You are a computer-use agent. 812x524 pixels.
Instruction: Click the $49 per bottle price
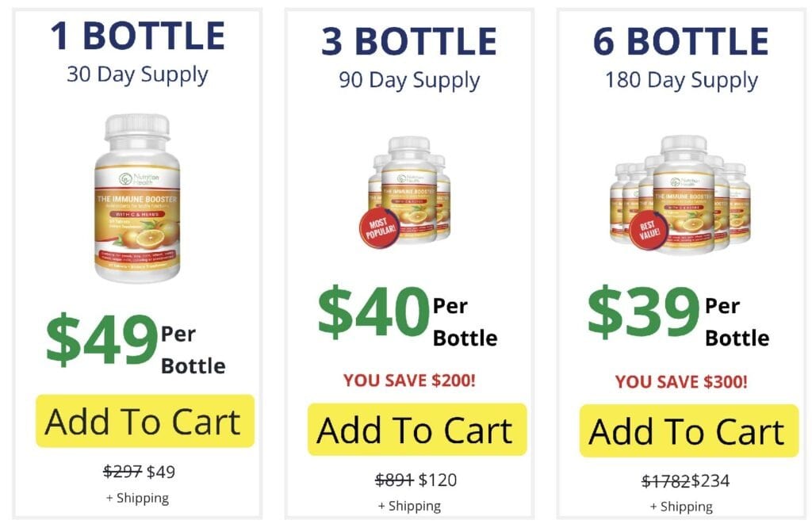(136, 342)
